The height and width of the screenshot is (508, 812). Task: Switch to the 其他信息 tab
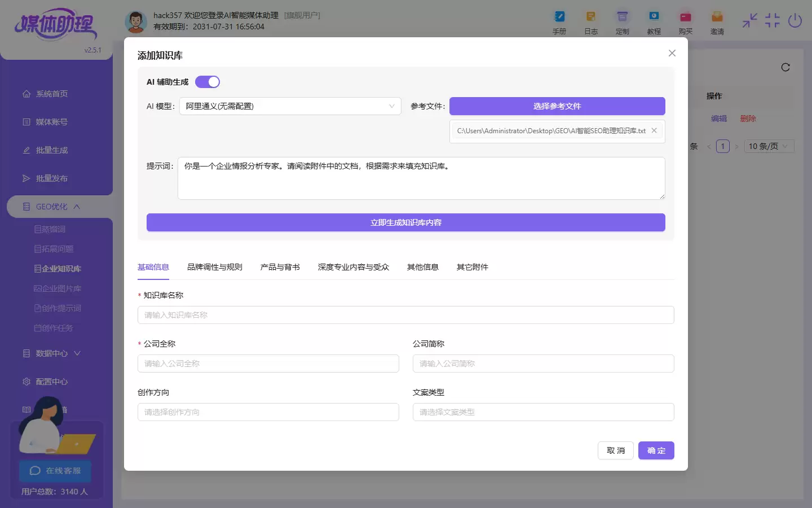coord(423,267)
